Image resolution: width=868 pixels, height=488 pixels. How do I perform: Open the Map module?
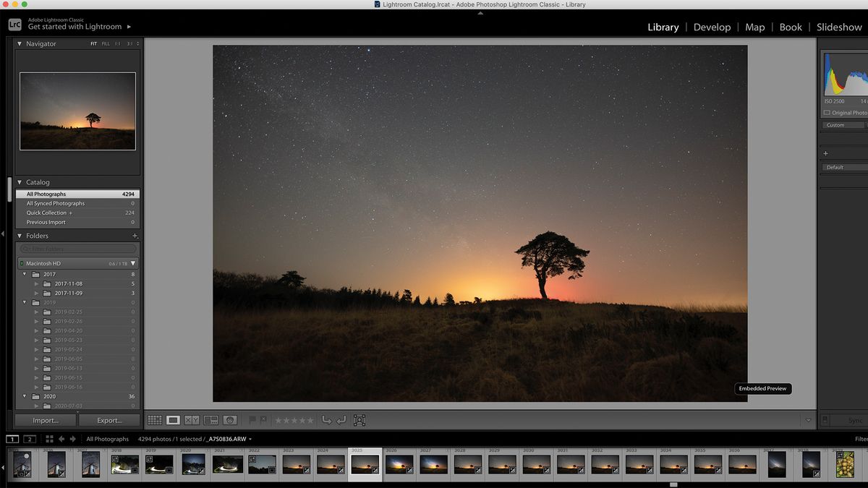tap(754, 27)
